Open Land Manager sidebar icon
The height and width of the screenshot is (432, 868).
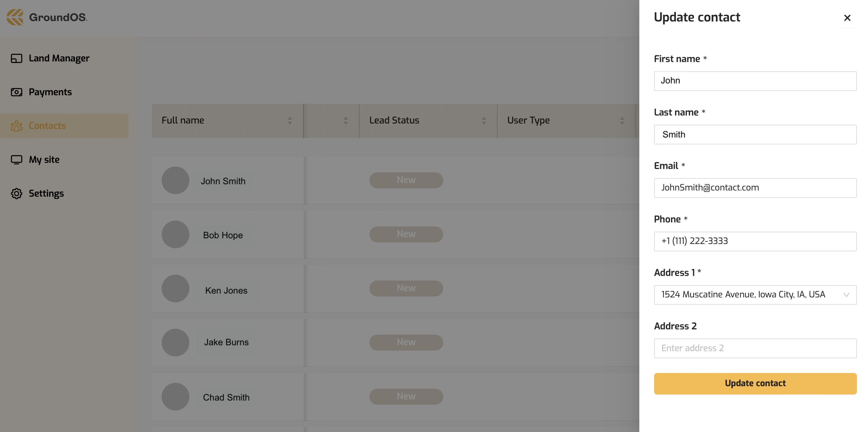[17, 59]
